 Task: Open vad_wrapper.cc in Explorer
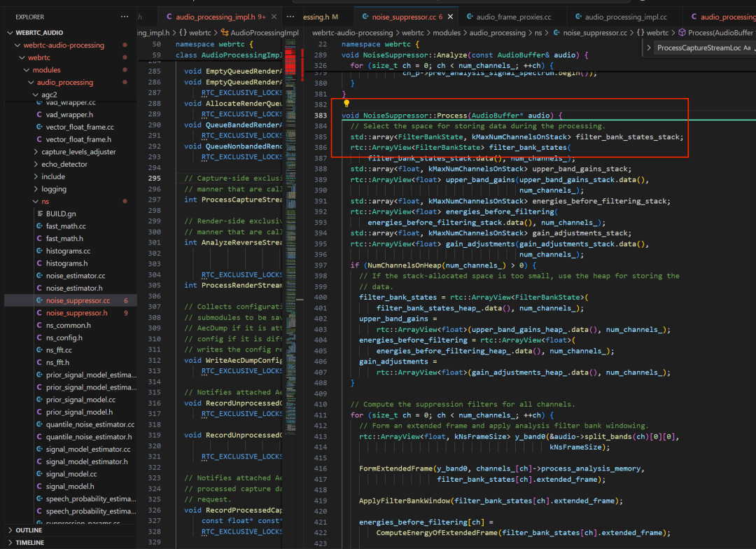pos(71,102)
